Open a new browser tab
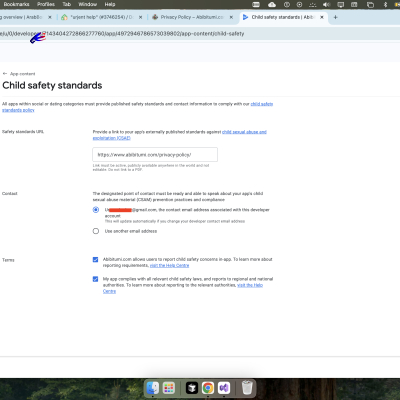 [335, 17]
